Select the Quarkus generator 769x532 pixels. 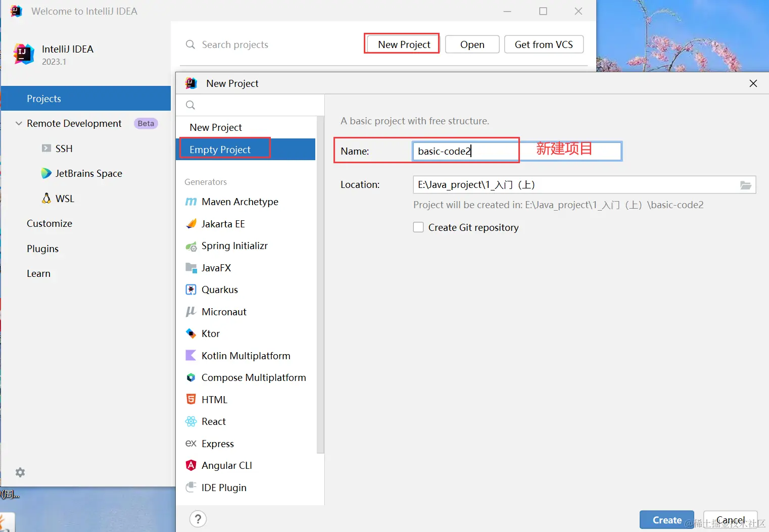click(x=246, y=289)
